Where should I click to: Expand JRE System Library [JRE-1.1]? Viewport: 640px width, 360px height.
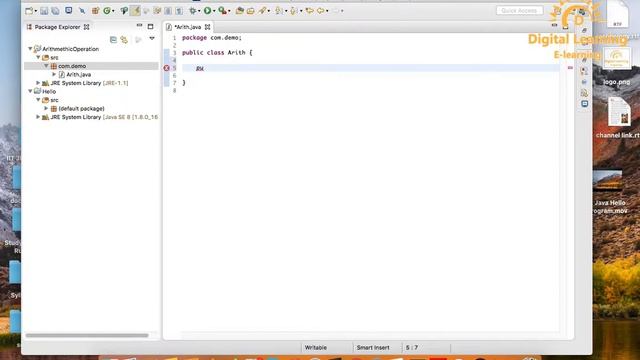pyautogui.click(x=38, y=83)
